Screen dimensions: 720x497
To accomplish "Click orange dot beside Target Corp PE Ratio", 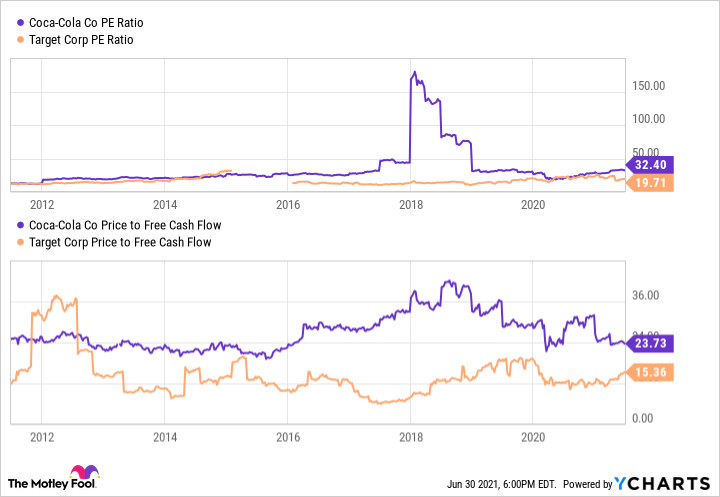I will [18, 40].
